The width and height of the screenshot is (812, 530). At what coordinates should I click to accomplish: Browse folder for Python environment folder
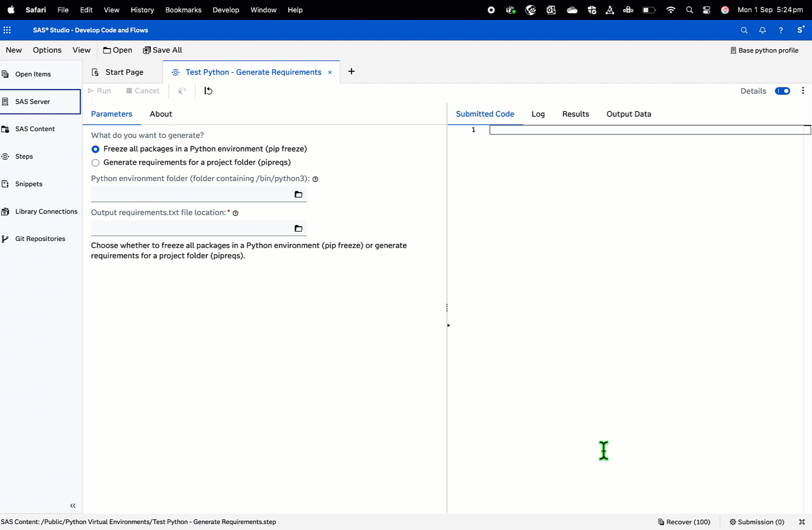(x=298, y=194)
